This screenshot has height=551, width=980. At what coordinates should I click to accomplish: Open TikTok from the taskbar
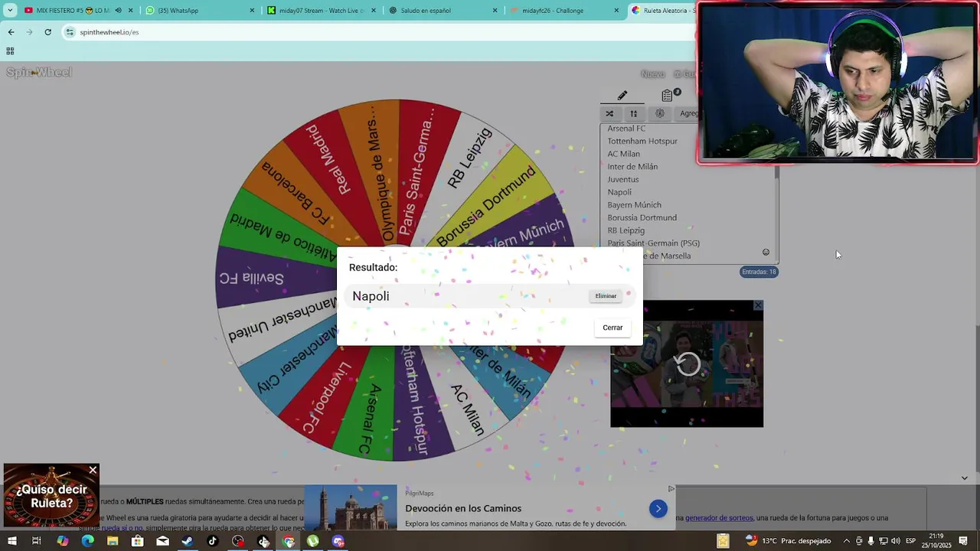[213, 541]
